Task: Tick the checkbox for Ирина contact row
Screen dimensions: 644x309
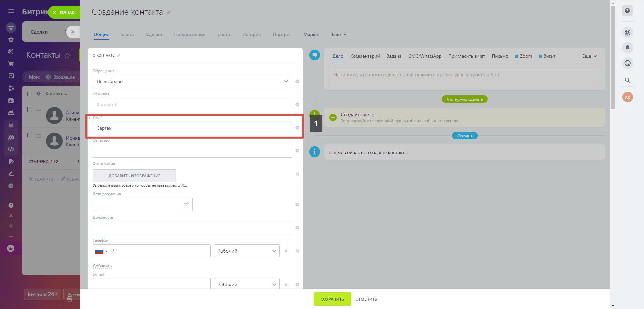Action: click(30, 135)
